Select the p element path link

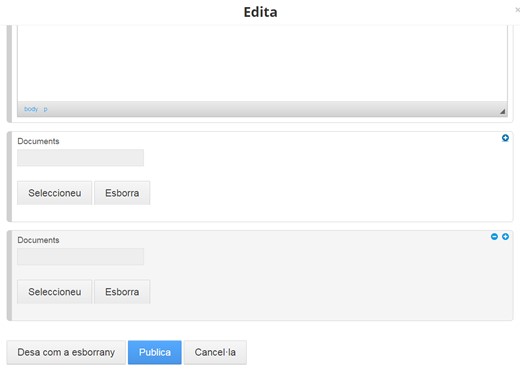[x=45, y=109]
